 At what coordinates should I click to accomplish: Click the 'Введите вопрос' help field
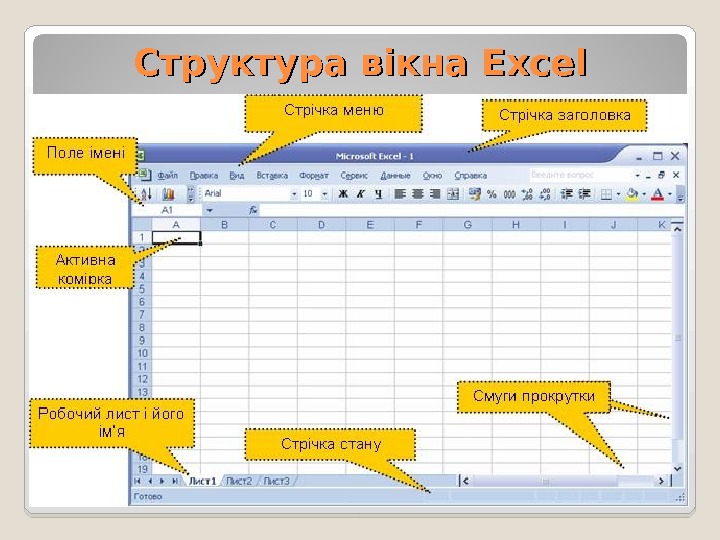pos(580,175)
